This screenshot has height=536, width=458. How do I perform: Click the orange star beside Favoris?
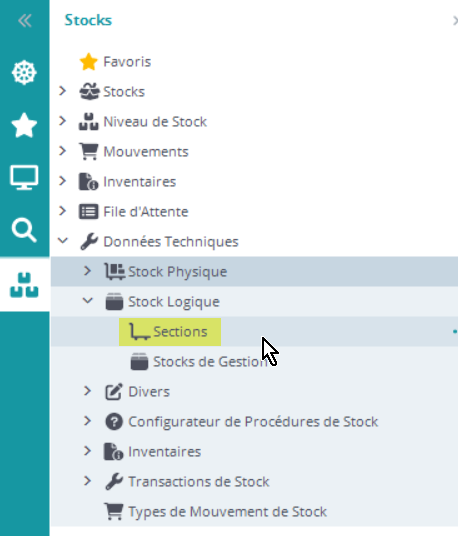(89, 62)
